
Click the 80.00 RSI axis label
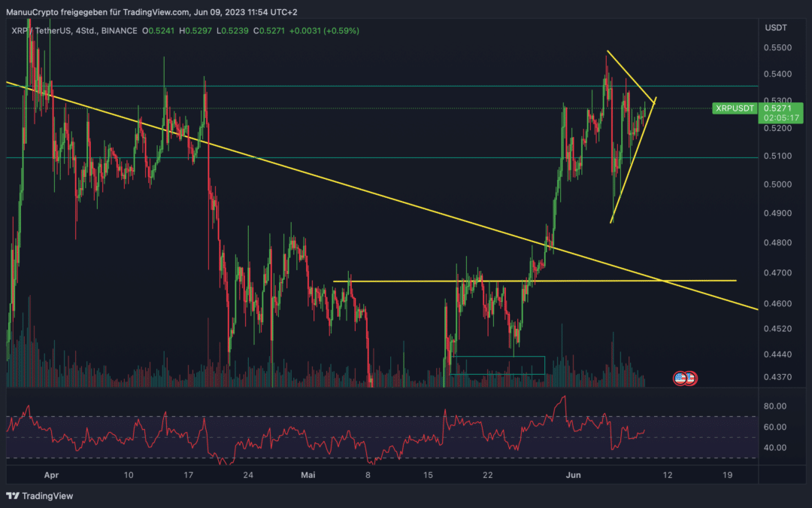click(x=775, y=406)
